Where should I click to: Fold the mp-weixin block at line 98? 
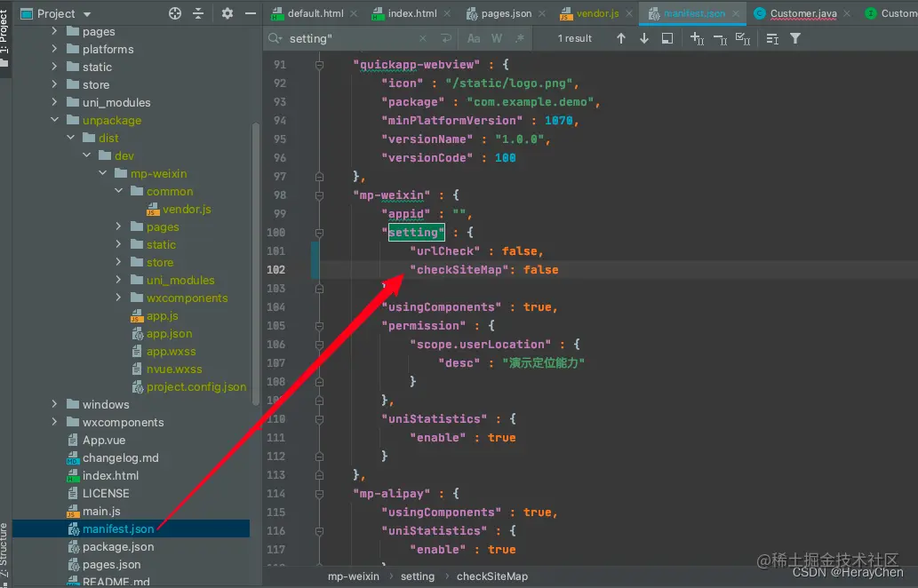click(x=319, y=195)
